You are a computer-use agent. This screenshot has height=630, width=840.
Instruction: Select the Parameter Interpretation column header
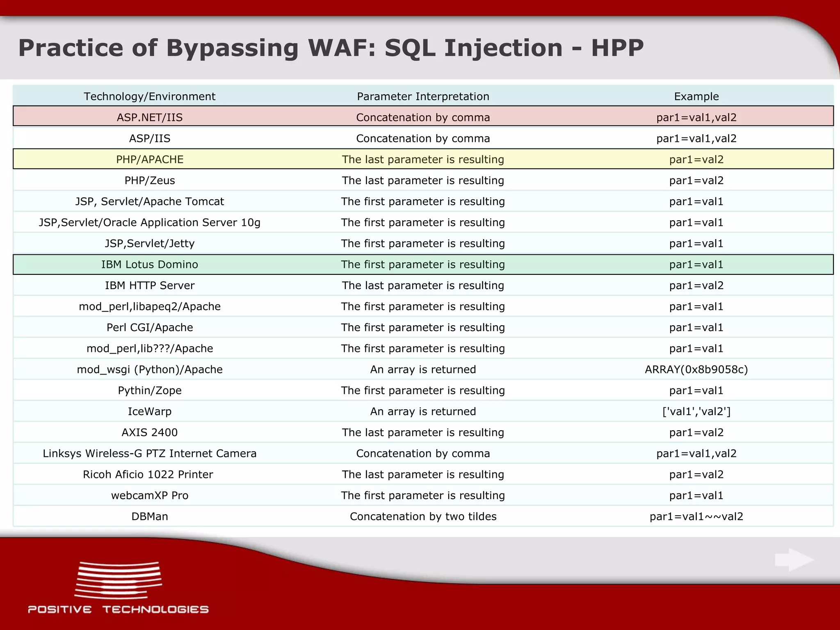click(423, 96)
